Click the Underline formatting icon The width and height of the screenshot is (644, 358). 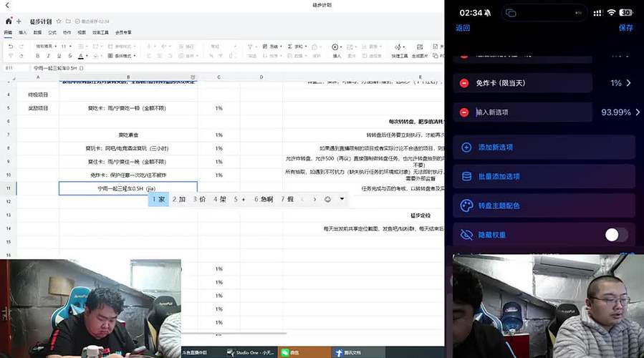click(x=58, y=56)
